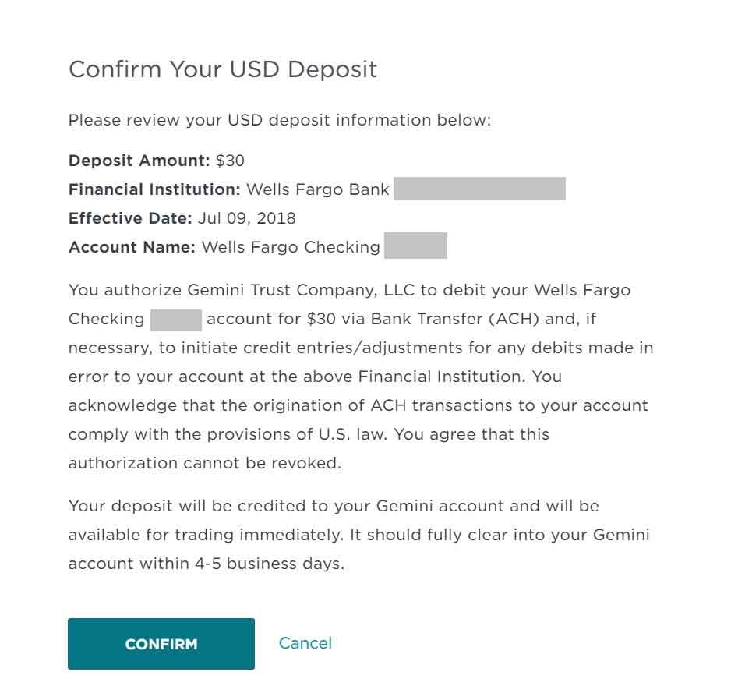The image size is (731, 700).
Task: Click the Cancel link
Action: pos(305,643)
